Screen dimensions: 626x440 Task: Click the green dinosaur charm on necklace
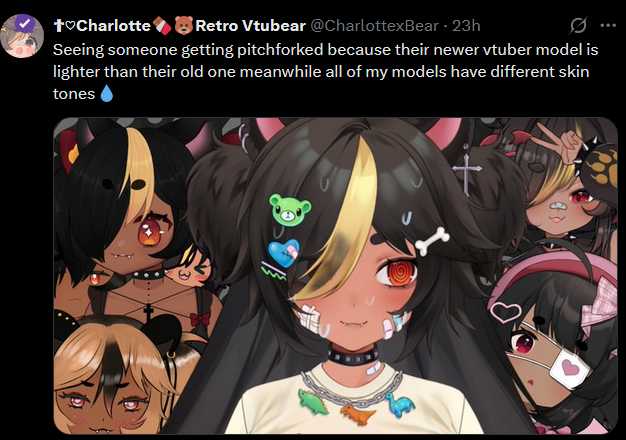pyautogui.click(x=314, y=402)
